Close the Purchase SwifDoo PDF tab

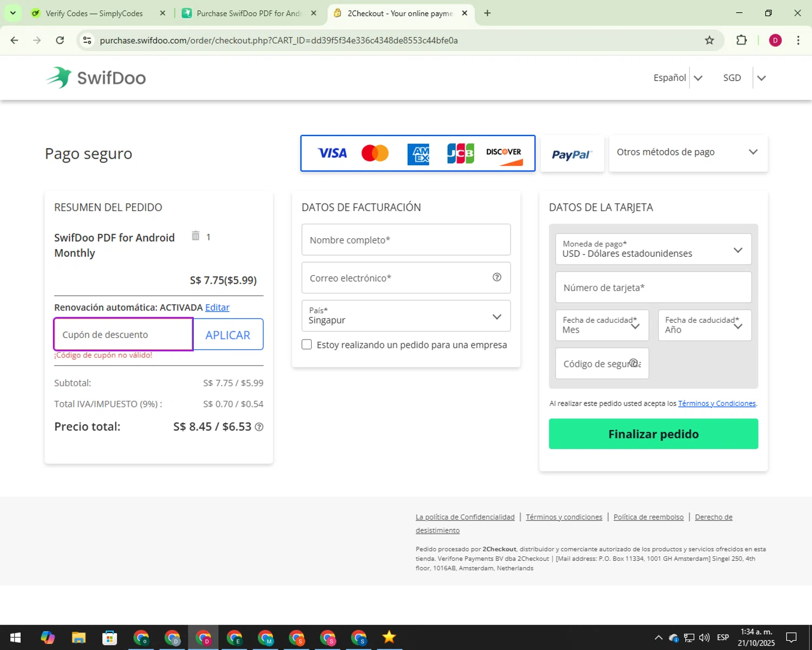313,13
